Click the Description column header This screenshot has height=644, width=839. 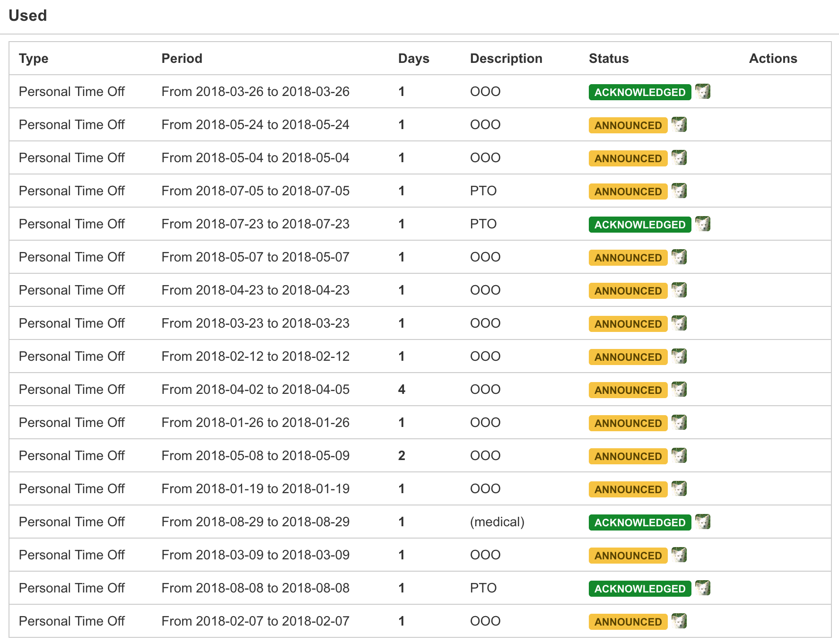point(506,59)
